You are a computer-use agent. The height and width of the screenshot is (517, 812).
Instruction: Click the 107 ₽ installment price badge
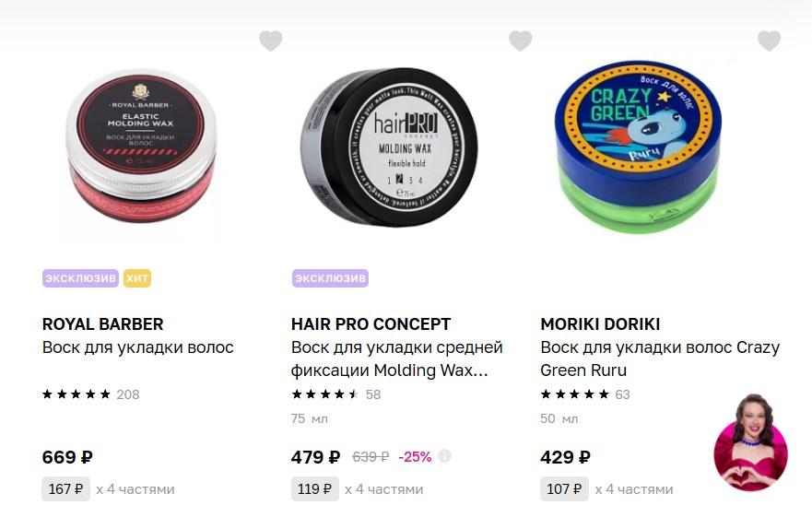pos(564,489)
